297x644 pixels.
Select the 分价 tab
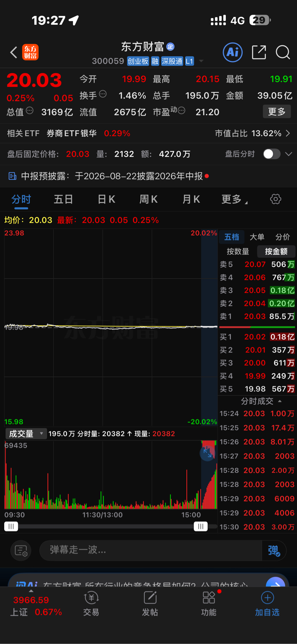click(282, 237)
